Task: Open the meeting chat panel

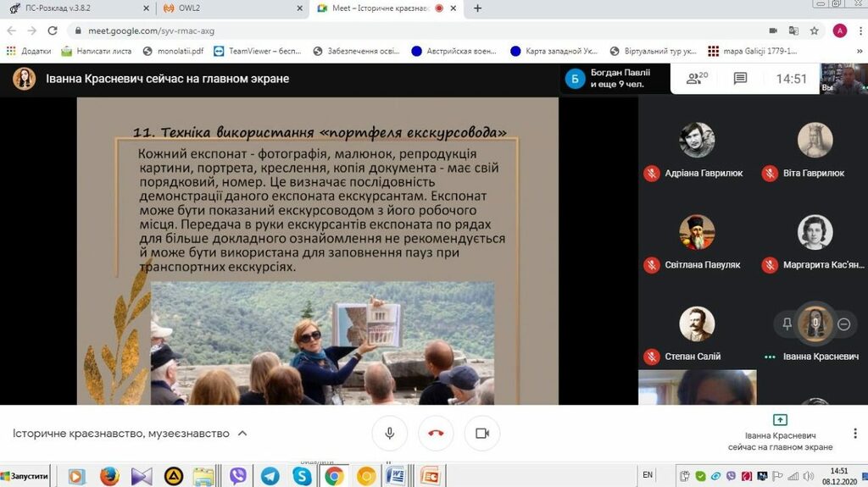Action: [740, 79]
